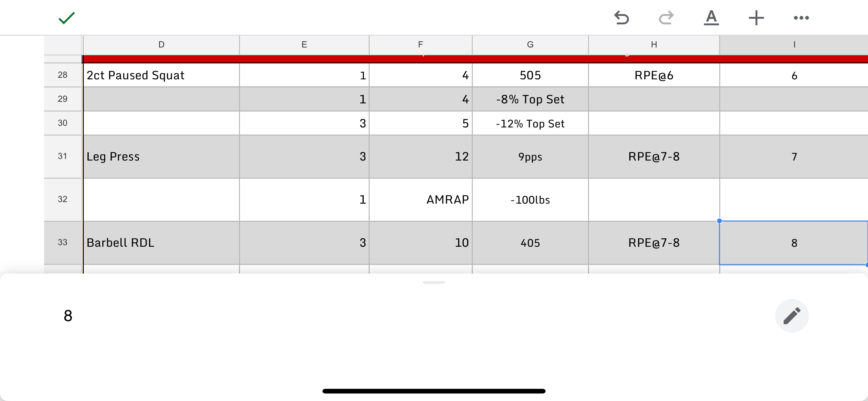The image size is (868, 401).
Task: Tap the redo arrow icon
Action: pos(666,18)
